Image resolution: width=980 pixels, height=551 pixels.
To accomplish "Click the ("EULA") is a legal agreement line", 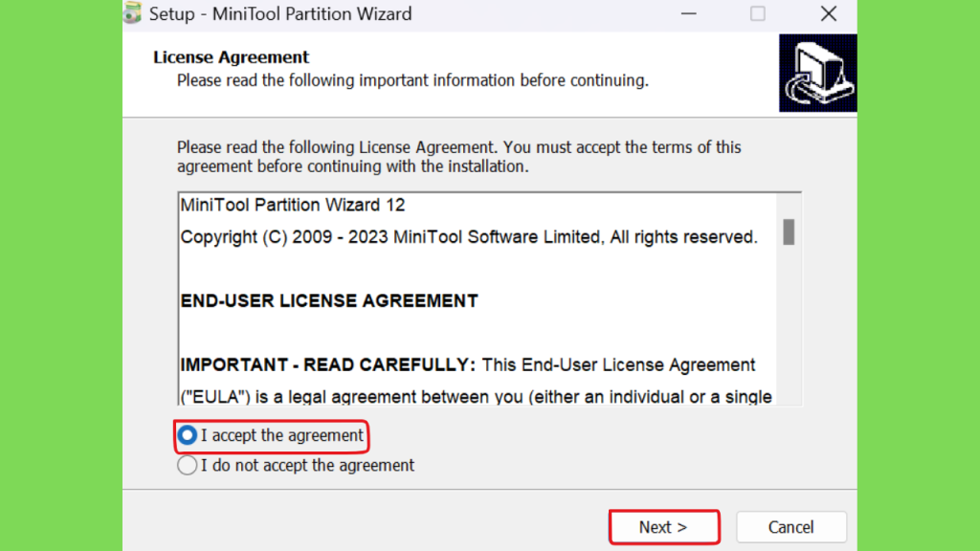I will (477, 397).
